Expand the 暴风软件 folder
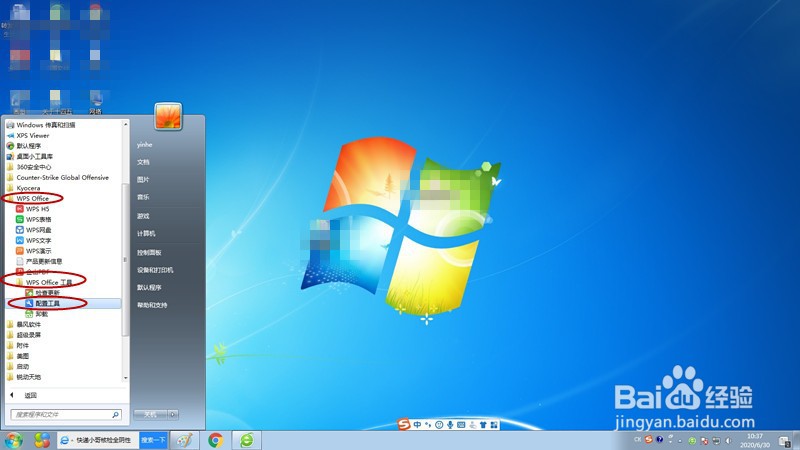 23,324
